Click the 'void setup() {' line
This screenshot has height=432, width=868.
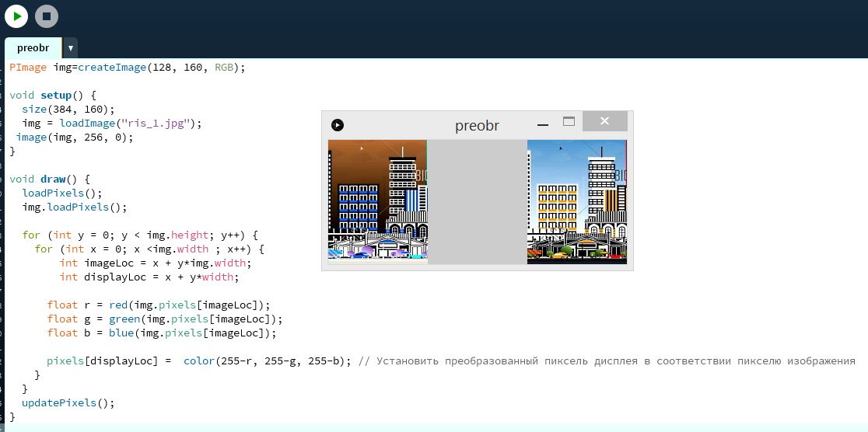[x=53, y=95]
